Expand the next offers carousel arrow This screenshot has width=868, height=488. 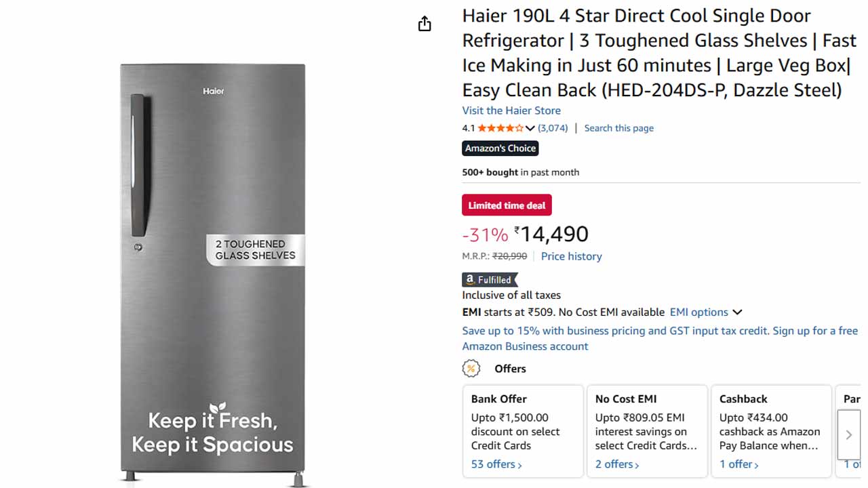tap(848, 434)
